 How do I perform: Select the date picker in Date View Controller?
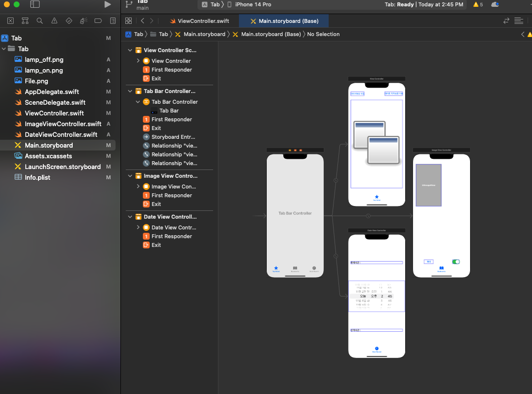(x=376, y=296)
